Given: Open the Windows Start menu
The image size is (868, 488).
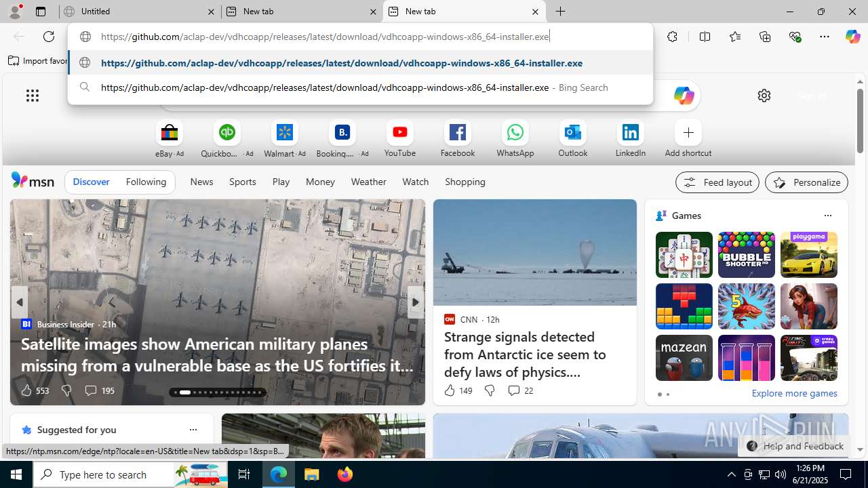Looking at the screenshot, I should click(16, 474).
